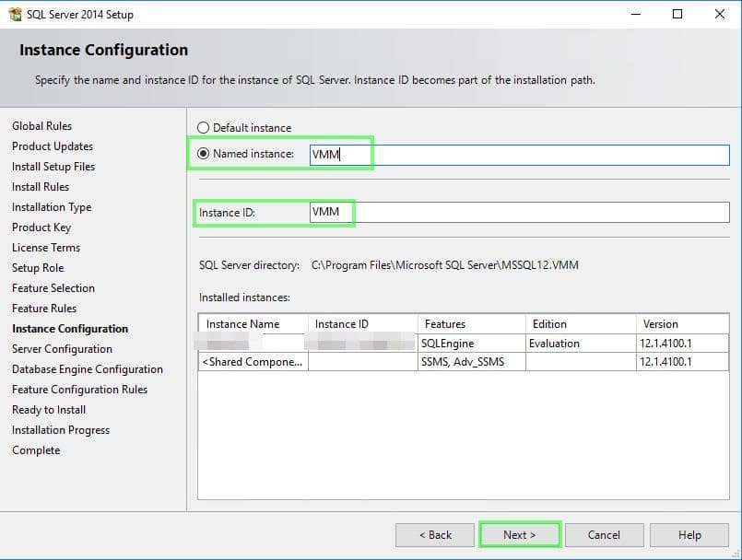Viewport: 742px width, 560px height.
Task: Select Instance Configuration step in sidebar
Action: (70, 329)
